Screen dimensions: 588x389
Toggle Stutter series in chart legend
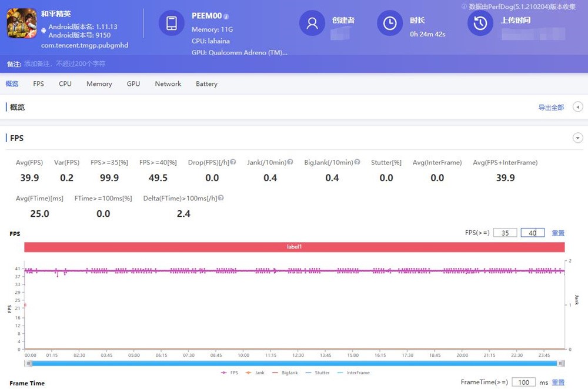316,373
